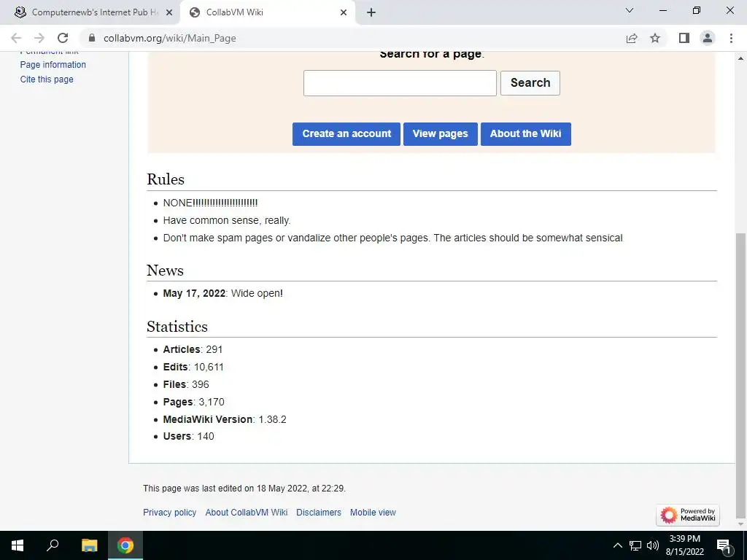Click Create an account button

pos(347,134)
